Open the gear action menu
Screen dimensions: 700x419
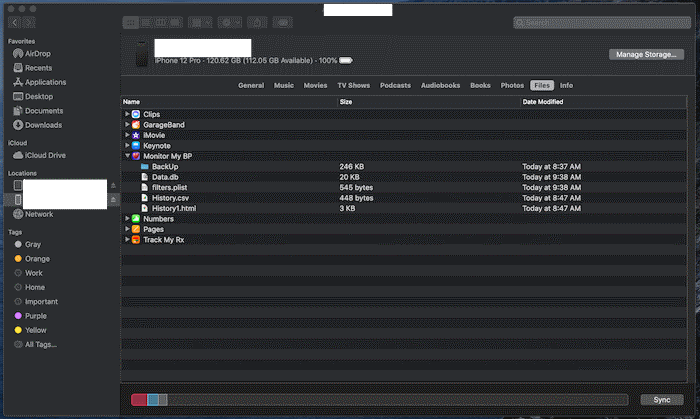[229, 22]
